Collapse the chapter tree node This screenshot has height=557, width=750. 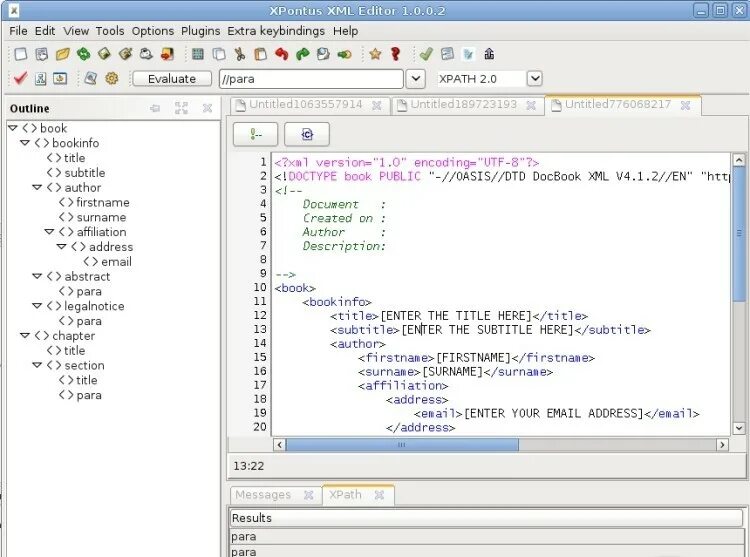tap(25, 335)
